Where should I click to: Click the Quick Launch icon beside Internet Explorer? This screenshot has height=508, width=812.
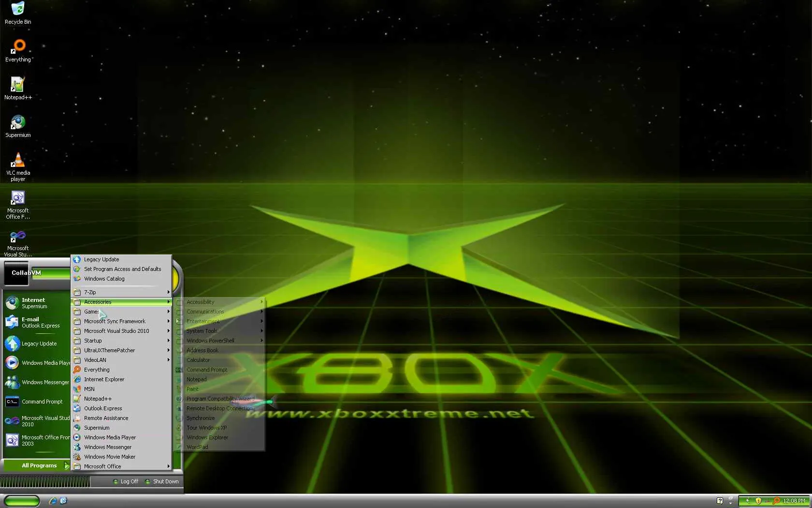63,501
